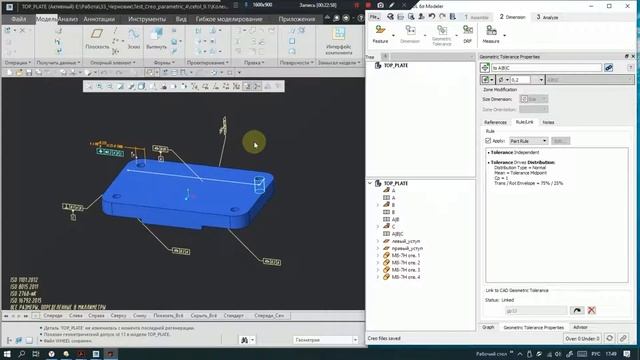
Task: Open the Windows notification center icon
Action: coord(627,354)
